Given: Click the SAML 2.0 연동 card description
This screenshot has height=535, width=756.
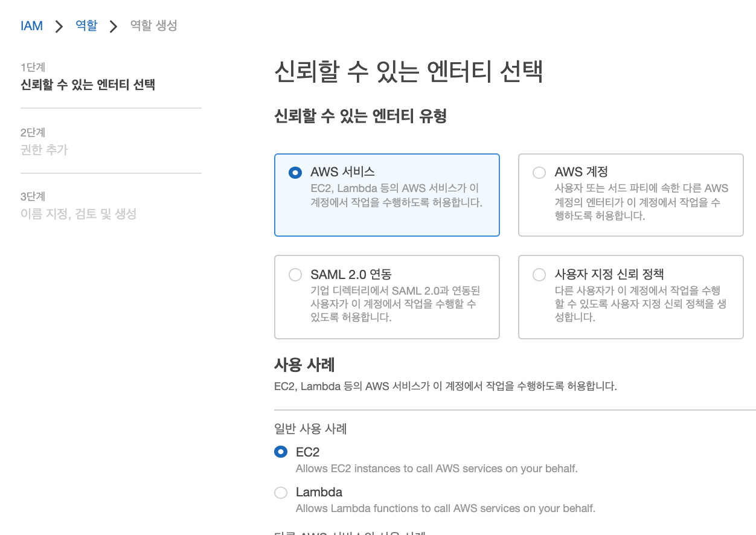Looking at the screenshot, I should click(396, 304).
